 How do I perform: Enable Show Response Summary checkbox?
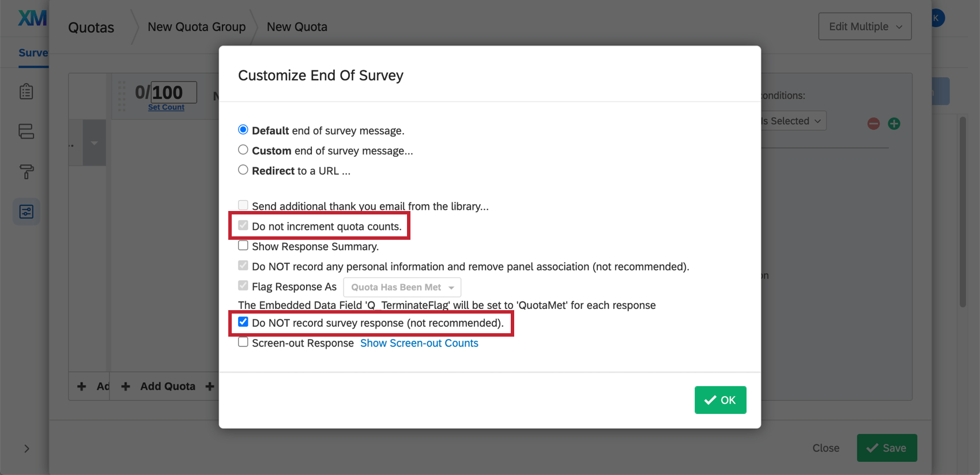[243, 246]
